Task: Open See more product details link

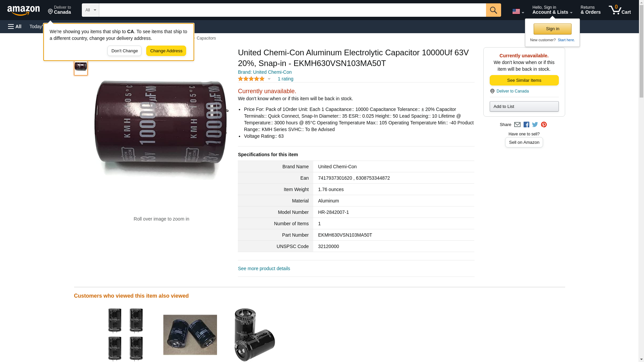Action: tap(264, 268)
